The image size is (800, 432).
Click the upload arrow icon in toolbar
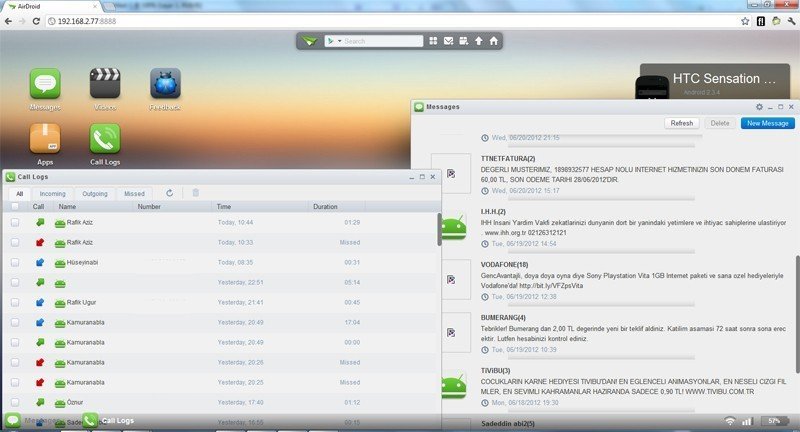pyautogui.click(x=478, y=41)
